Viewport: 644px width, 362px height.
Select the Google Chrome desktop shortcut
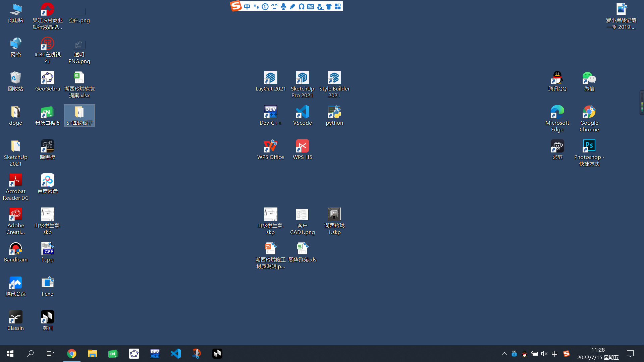click(589, 119)
